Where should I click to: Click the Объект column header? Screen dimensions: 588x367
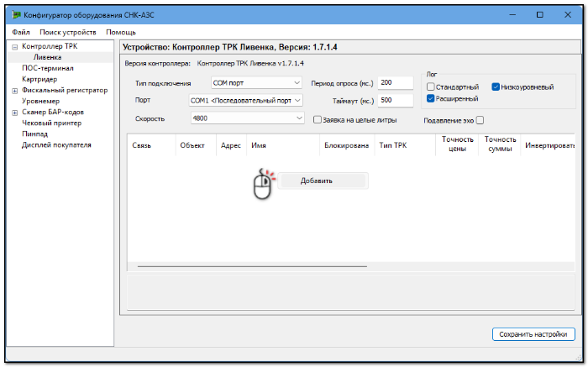pos(196,145)
